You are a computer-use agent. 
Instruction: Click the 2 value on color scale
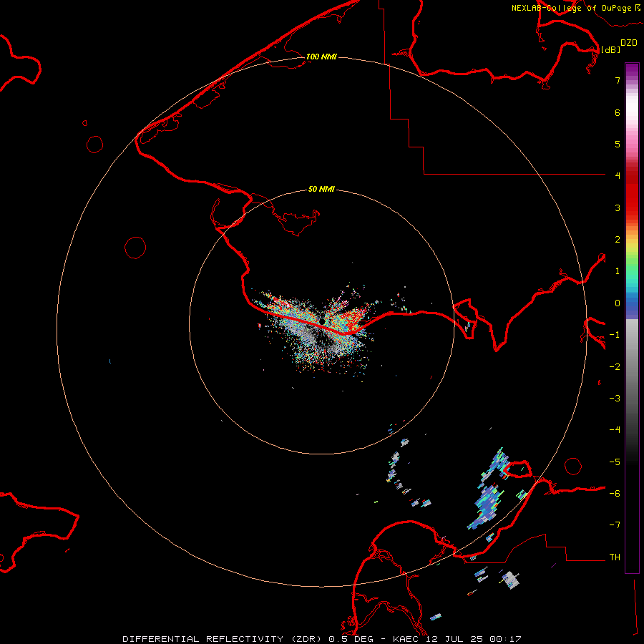(x=618, y=240)
